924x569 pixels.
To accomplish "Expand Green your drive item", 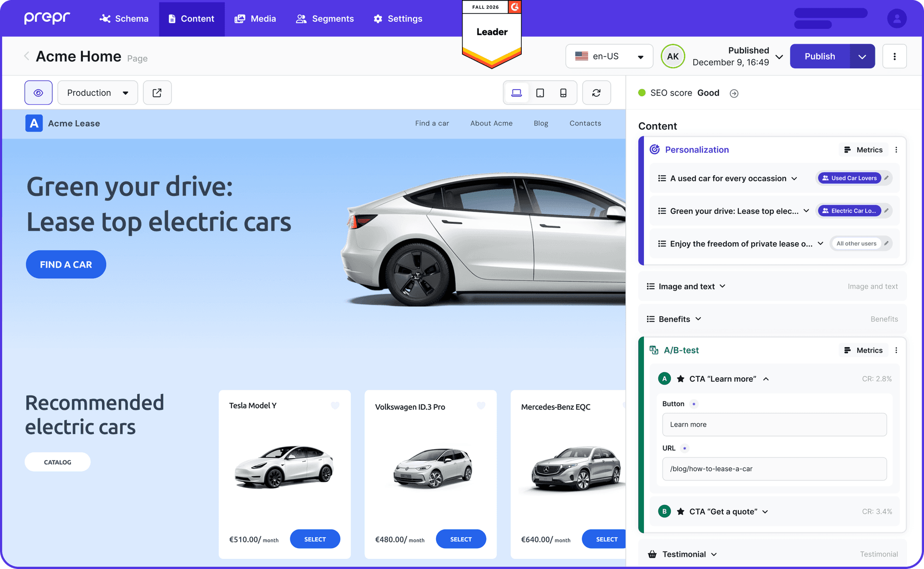I will (806, 211).
